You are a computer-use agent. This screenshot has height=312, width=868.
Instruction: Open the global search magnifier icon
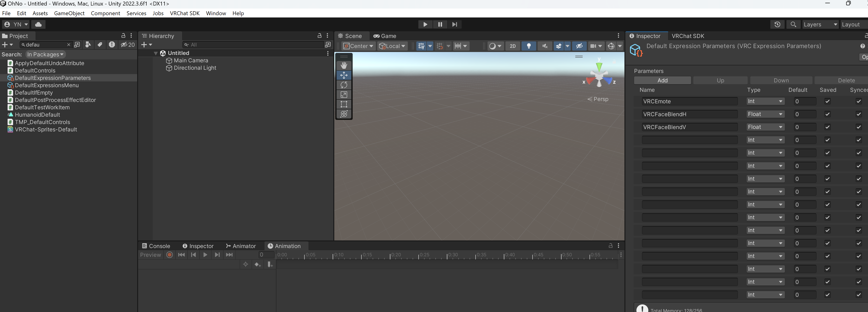point(793,24)
